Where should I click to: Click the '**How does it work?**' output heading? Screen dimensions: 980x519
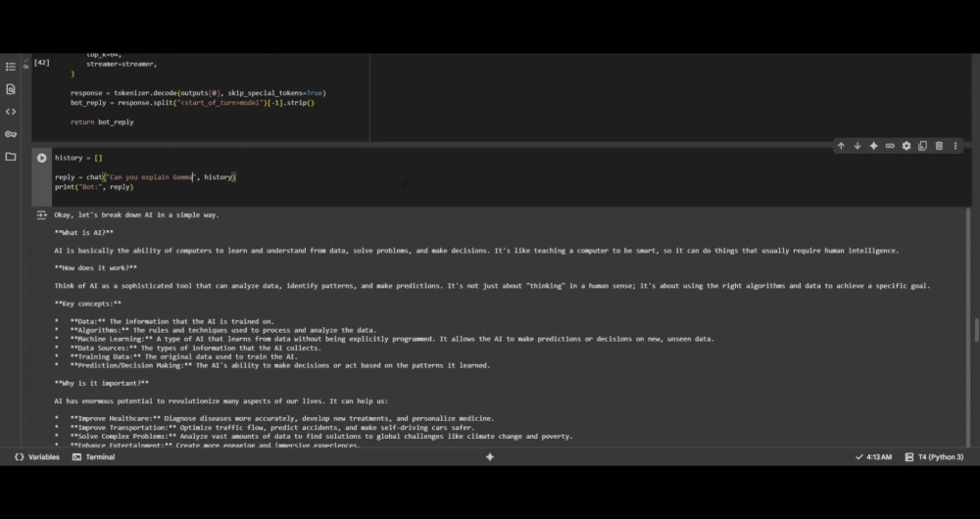(96, 268)
